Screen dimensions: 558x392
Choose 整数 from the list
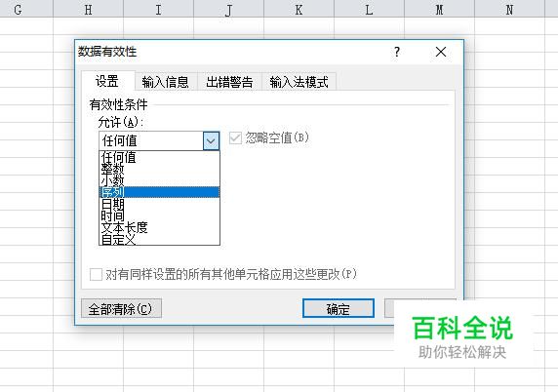point(159,169)
